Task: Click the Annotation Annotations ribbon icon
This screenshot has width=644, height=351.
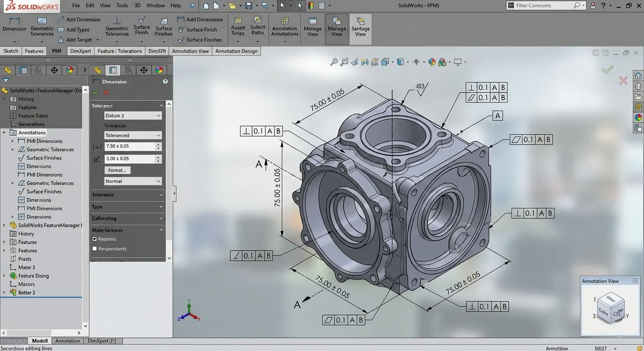Action: (284, 27)
